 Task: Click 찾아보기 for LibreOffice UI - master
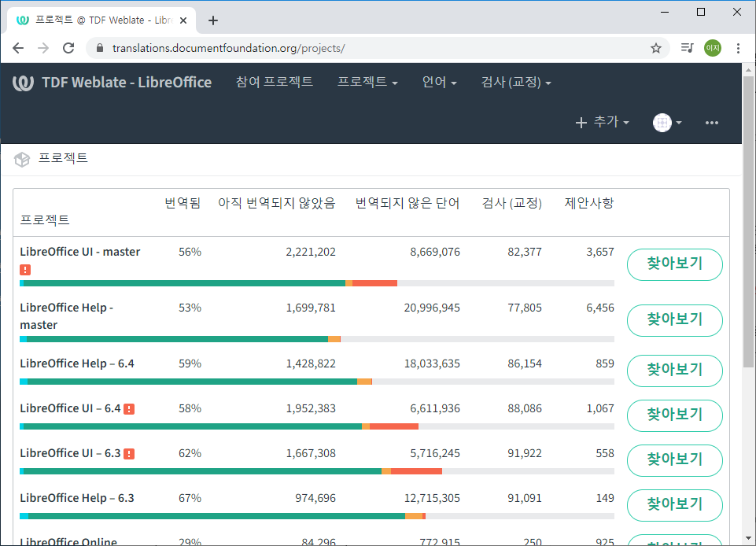[674, 264]
